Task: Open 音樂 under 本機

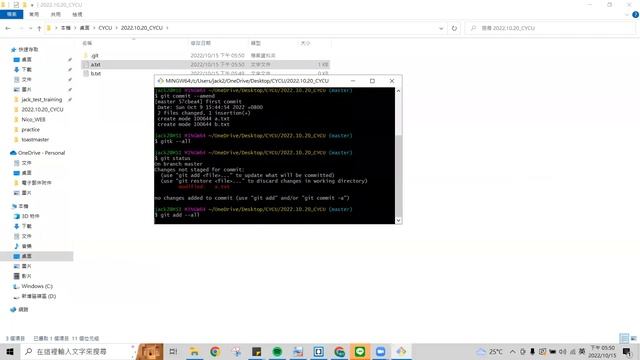Action: [x=27, y=246]
